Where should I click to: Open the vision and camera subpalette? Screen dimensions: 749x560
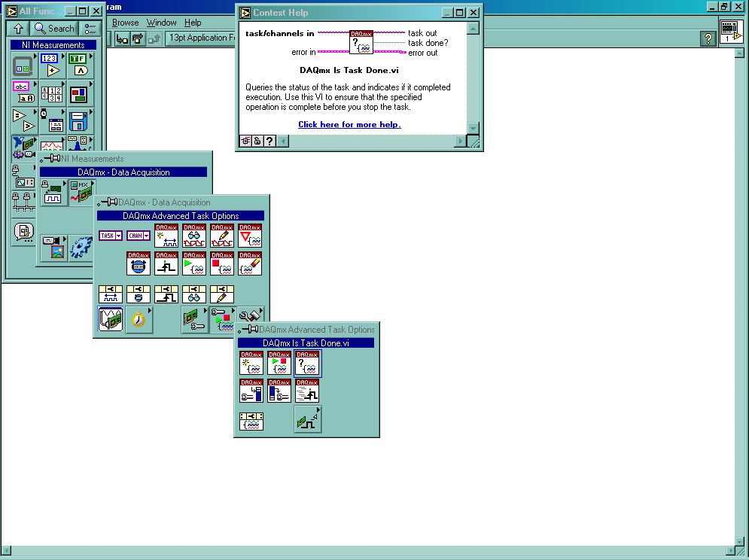click(53, 248)
